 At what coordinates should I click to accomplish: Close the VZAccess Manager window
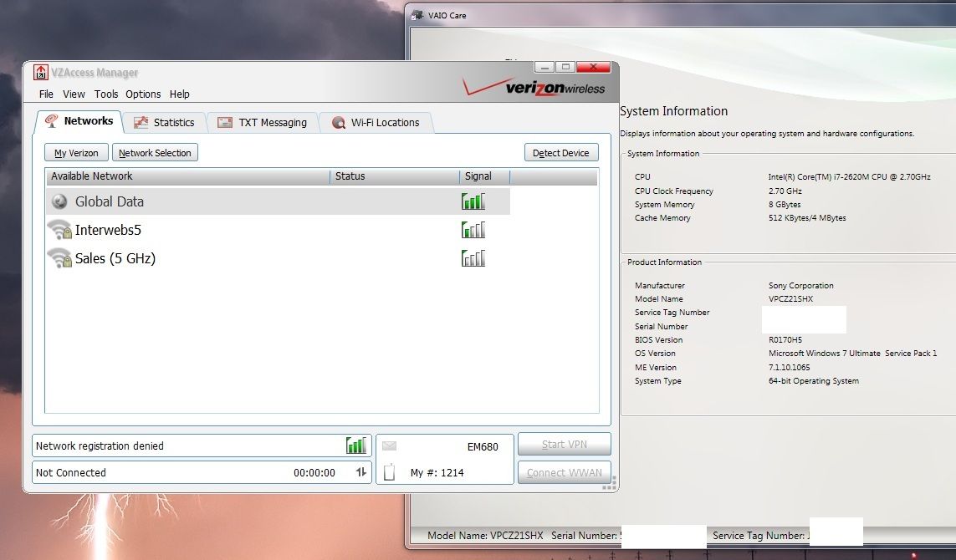pyautogui.click(x=593, y=67)
